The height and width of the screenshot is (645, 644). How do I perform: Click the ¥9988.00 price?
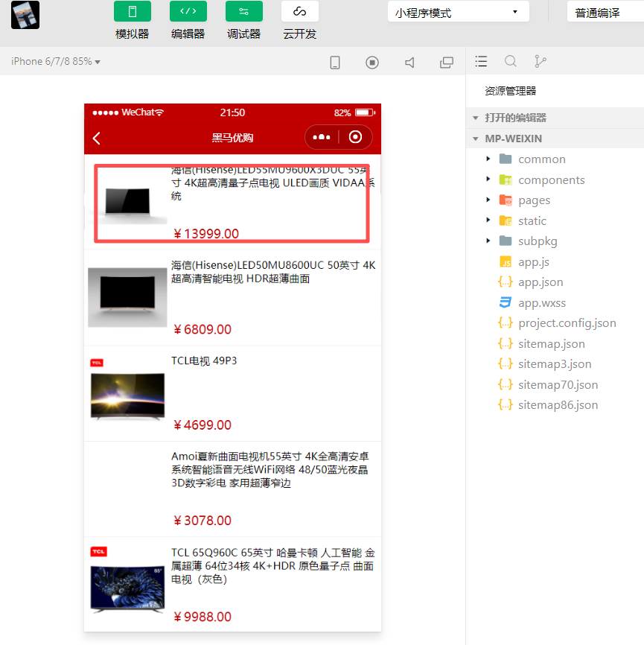coord(203,617)
